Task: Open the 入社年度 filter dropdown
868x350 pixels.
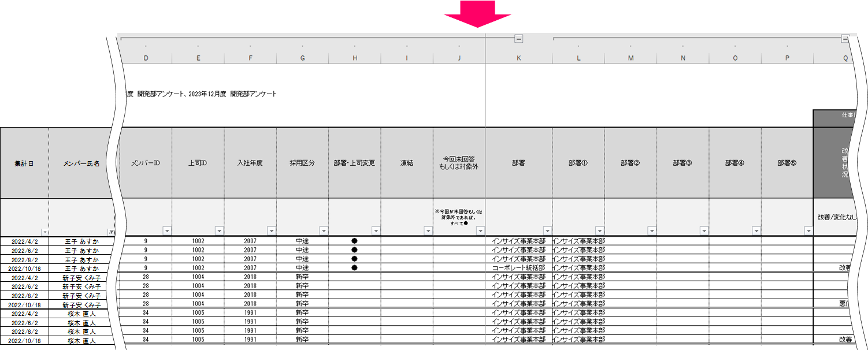Action: click(272, 231)
